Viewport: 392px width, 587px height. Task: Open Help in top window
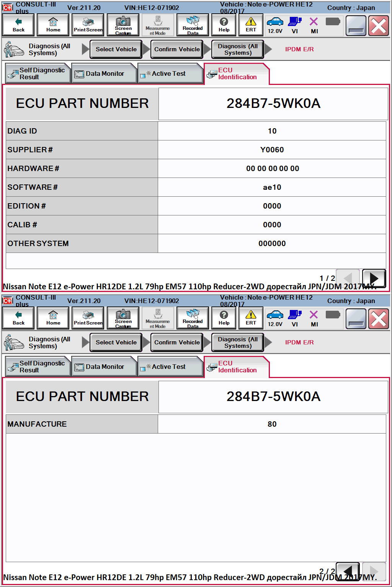coord(224,25)
